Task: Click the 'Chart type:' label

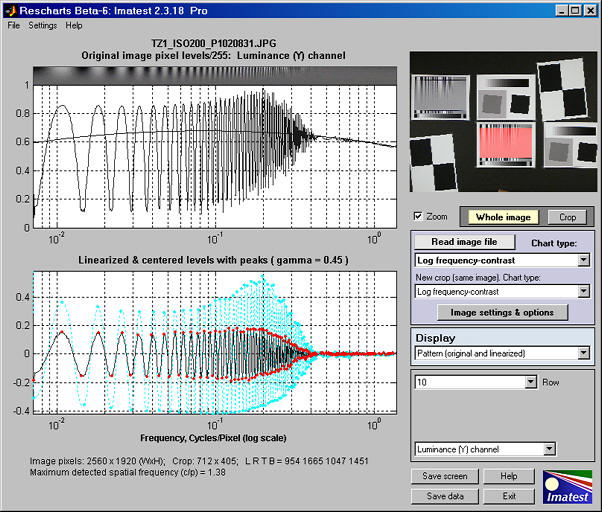Action: coord(554,243)
